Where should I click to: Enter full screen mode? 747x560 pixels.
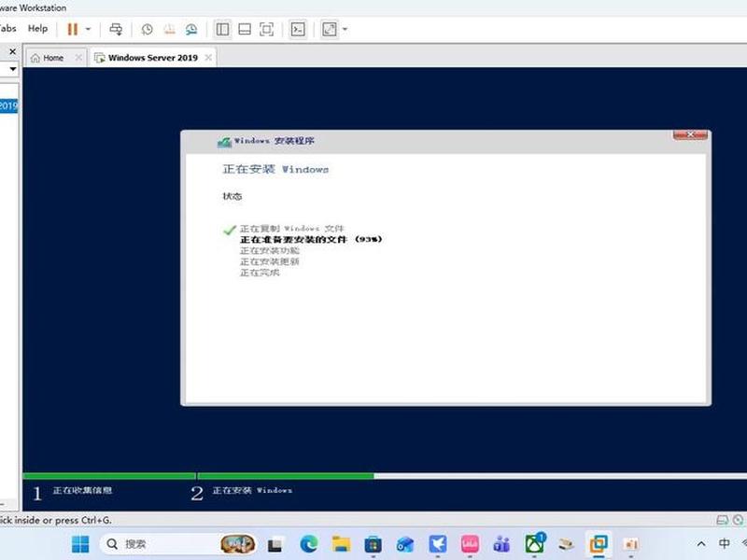(x=266, y=30)
